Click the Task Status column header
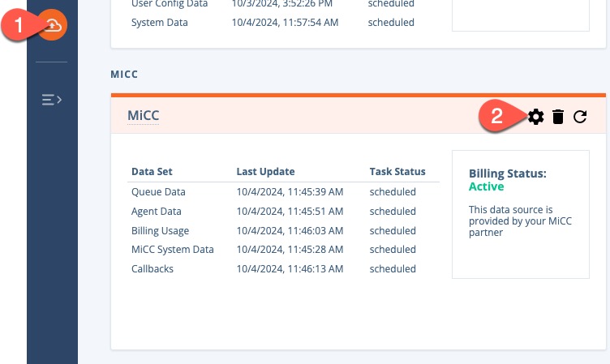The image size is (610, 364). 397,172
